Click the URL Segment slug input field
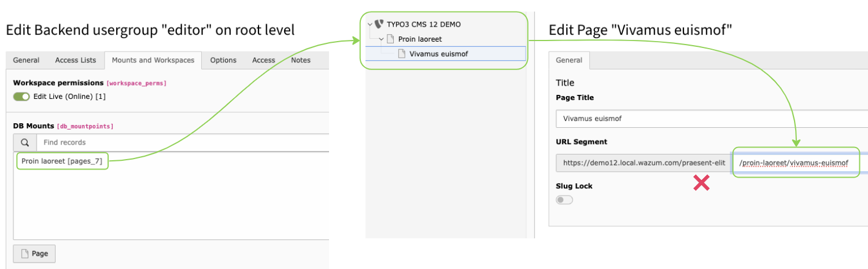 [798, 163]
